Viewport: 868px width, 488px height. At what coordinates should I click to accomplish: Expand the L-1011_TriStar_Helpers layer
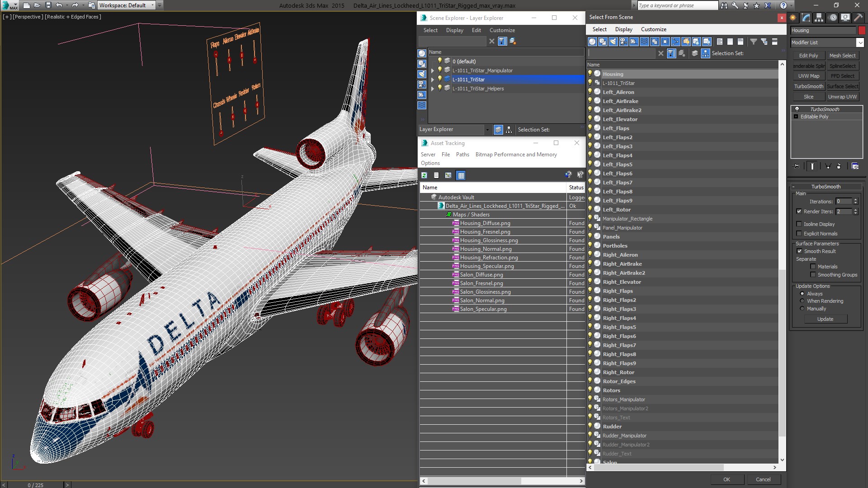432,88
